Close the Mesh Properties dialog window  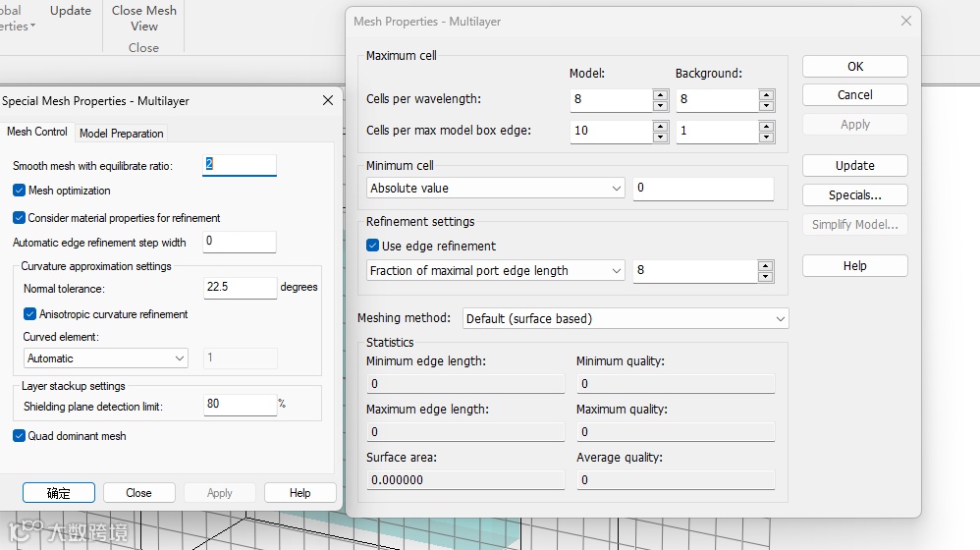tap(905, 21)
